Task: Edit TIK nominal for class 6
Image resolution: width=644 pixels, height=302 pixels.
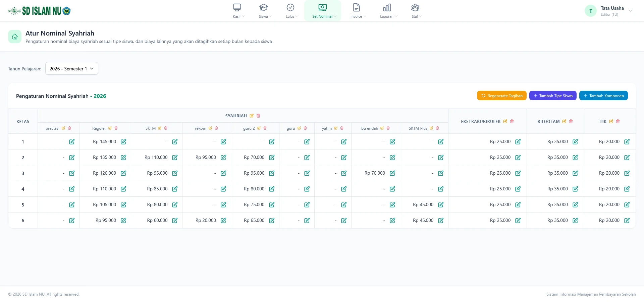Action: pyautogui.click(x=627, y=221)
